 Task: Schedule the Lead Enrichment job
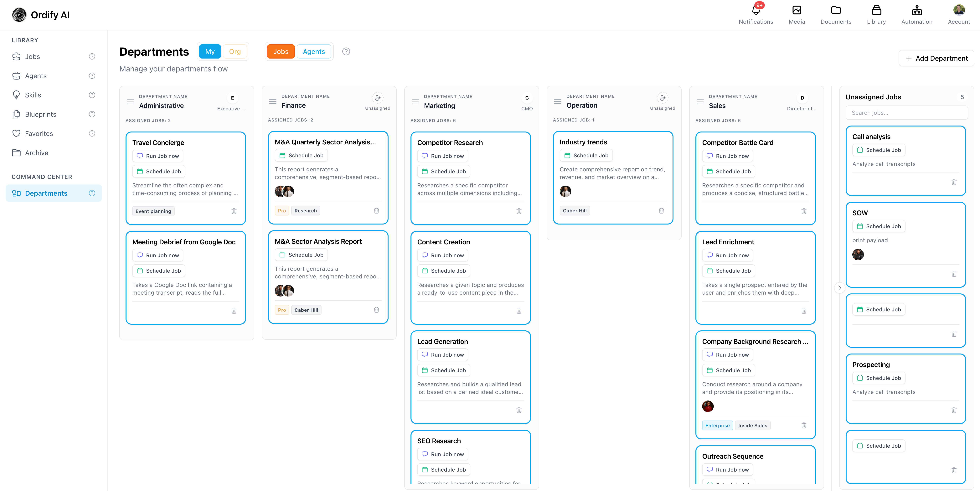[x=729, y=271]
